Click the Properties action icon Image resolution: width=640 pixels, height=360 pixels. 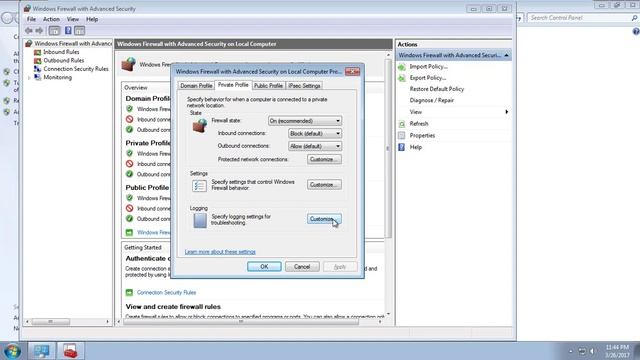click(x=402, y=136)
